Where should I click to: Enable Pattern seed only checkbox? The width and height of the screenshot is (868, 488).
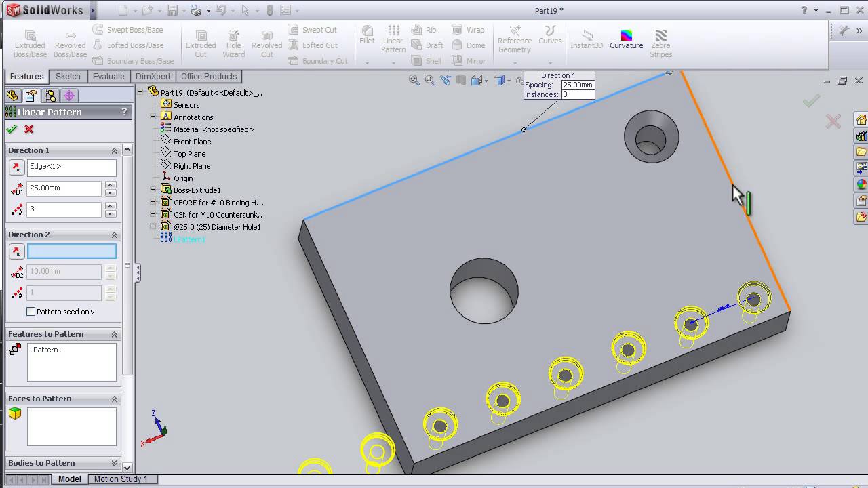pos(31,312)
